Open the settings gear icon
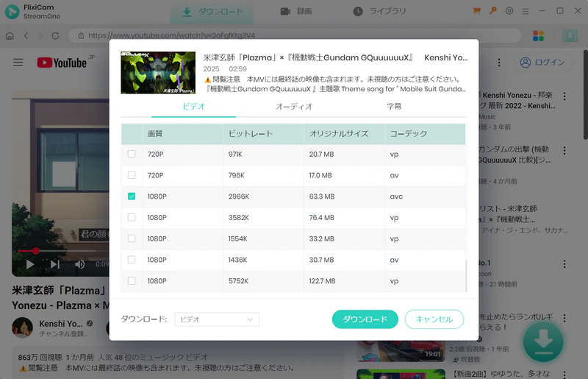Screen dimensions: 588x379 [509, 11]
